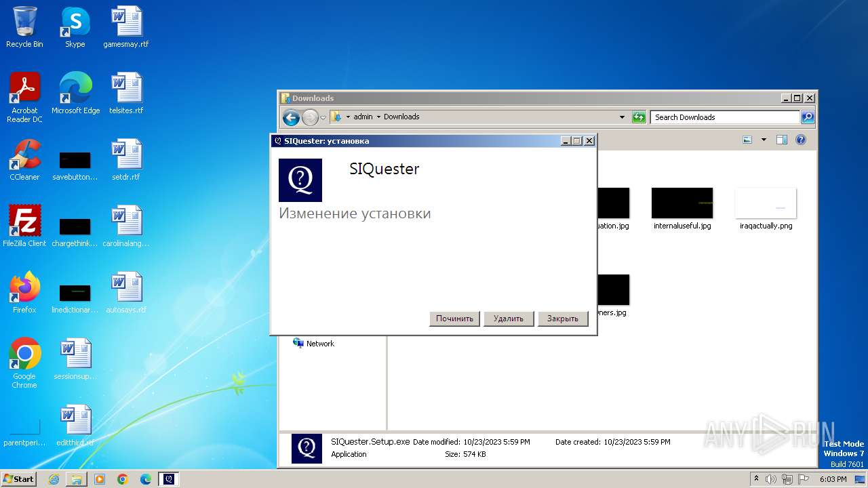Open the view options dropdown arrow

tap(764, 140)
